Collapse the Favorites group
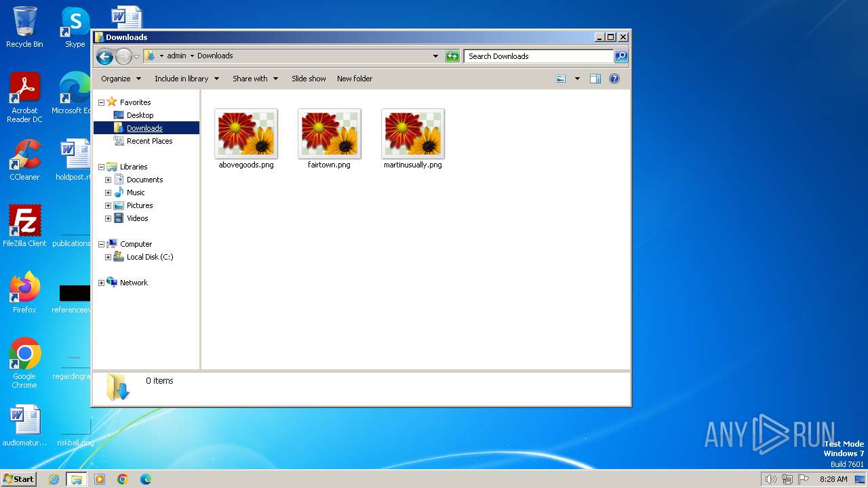This screenshot has width=868, height=488. [x=101, y=102]
